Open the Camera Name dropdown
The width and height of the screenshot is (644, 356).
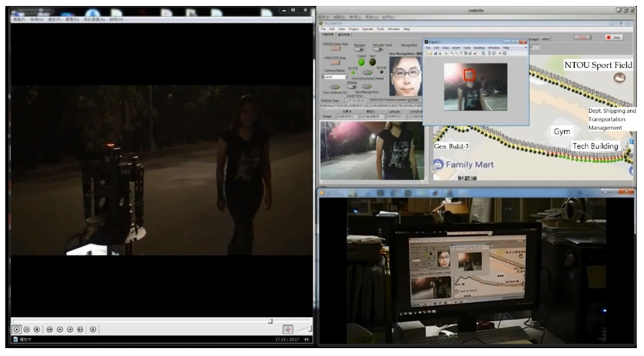pyautogui.click(x=346, y=77)
